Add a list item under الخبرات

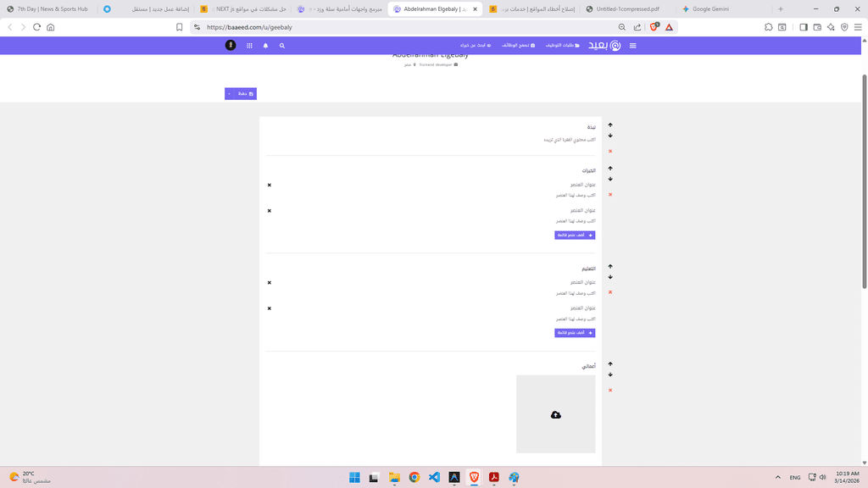(575, 236)
